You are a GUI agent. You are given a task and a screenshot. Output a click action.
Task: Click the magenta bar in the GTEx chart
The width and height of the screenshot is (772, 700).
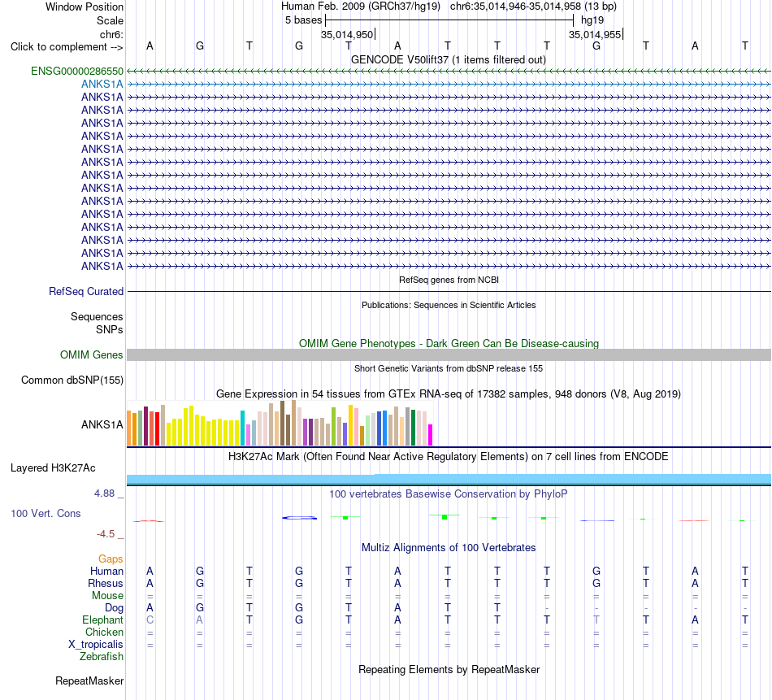430,435
